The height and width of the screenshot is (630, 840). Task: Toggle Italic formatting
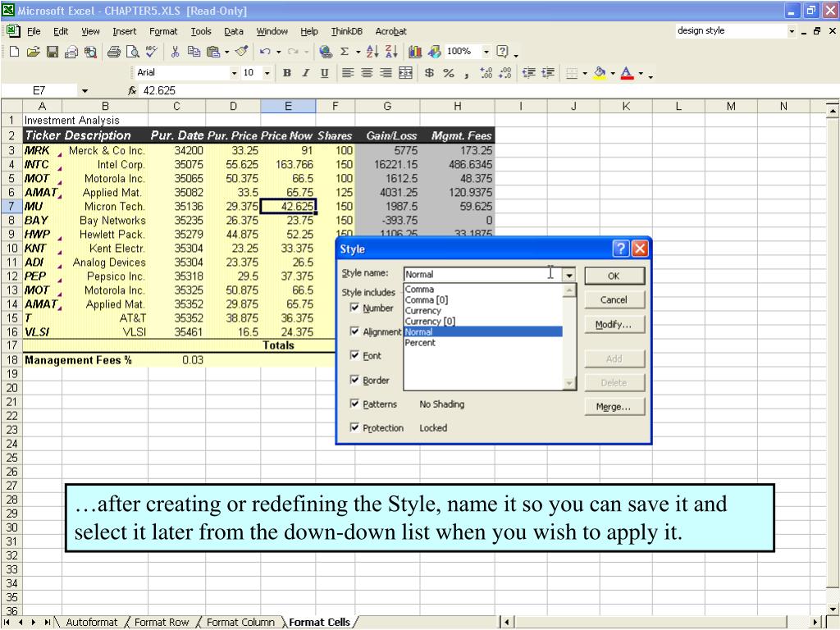[x=306, y=73]
